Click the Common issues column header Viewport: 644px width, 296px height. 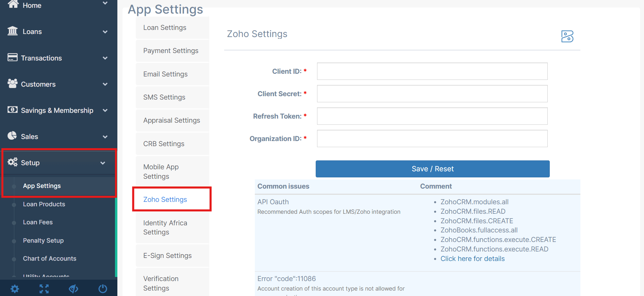click(x=283, y=186)
